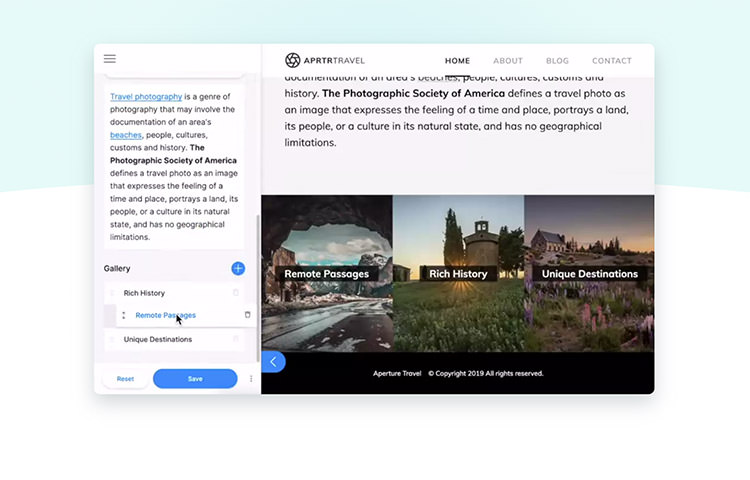Click the Unique Destinations gallery image
This screenshot has width=750, height=480.
coord(590,273)
